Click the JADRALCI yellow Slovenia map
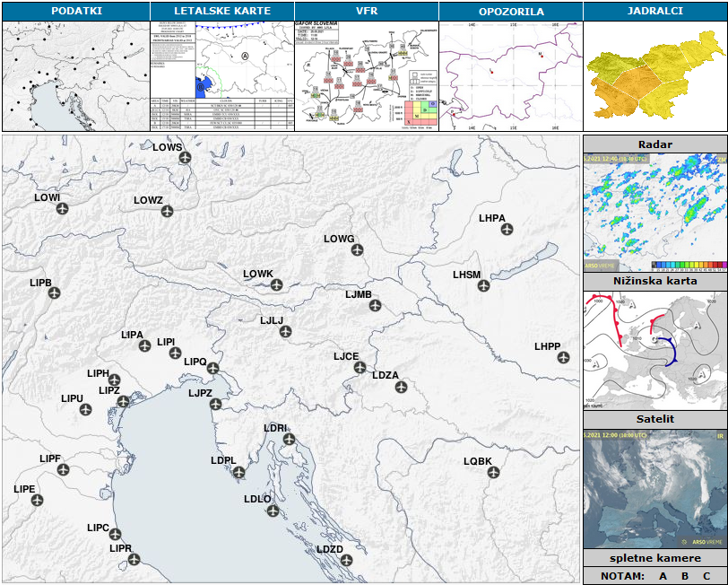The image size is (728, 585). pos(655,77)
